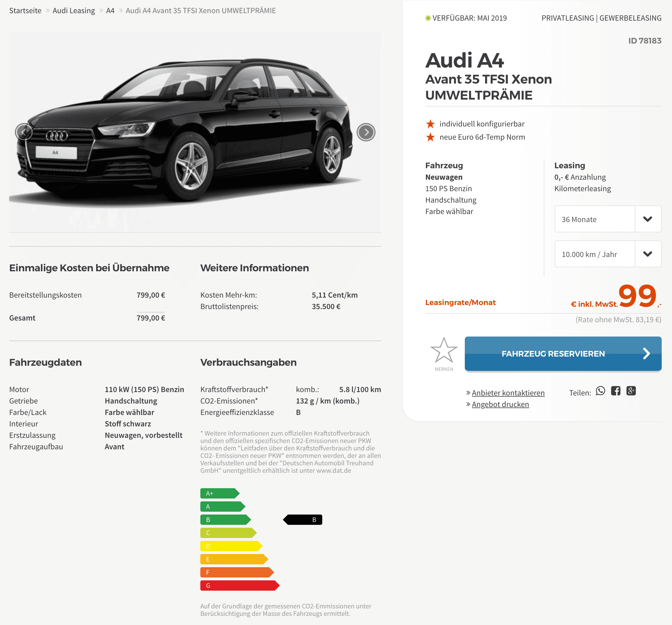672x625 pixels.
Task: Click '5,11 Cent/km' value
Action: pyautogui.click(x=335, y=295)
